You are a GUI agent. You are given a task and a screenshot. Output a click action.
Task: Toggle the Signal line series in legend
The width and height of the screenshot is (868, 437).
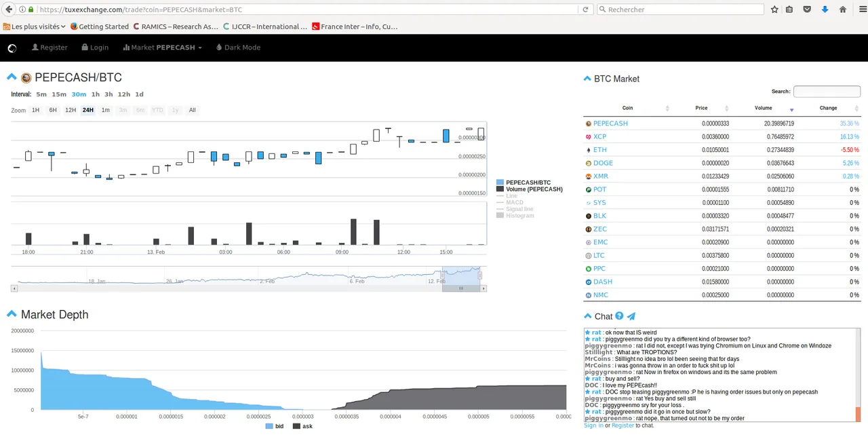point(515,209)
